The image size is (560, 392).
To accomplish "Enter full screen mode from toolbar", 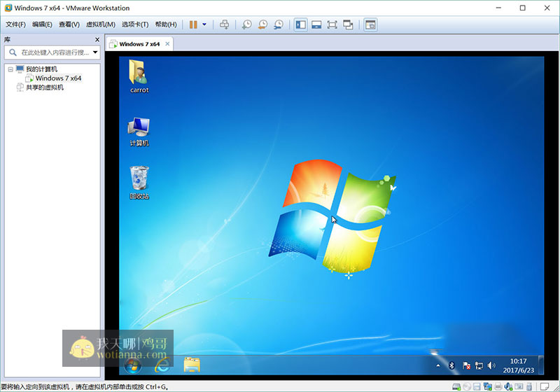I will coord(332,24).
